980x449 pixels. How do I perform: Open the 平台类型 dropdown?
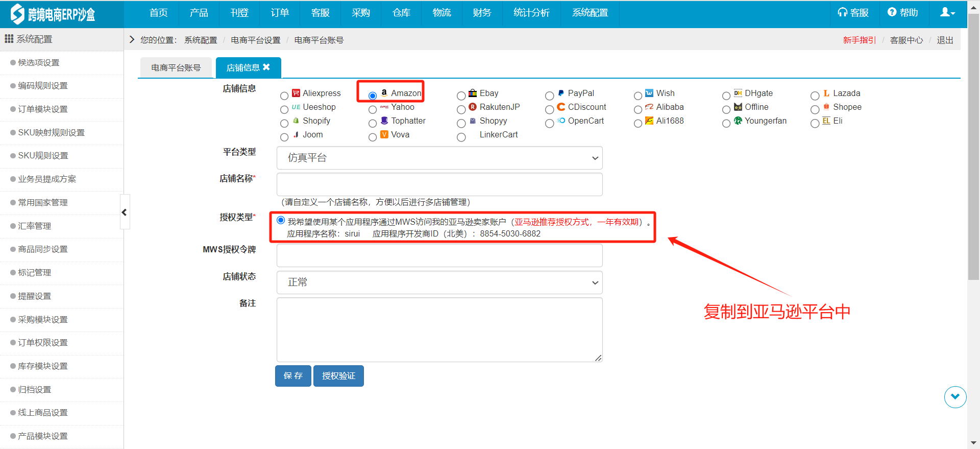pyautogui.click(x=439, y=158)
